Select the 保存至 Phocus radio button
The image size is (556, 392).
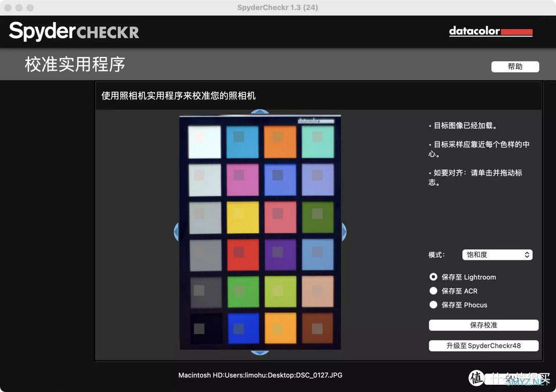pos(433,305)
